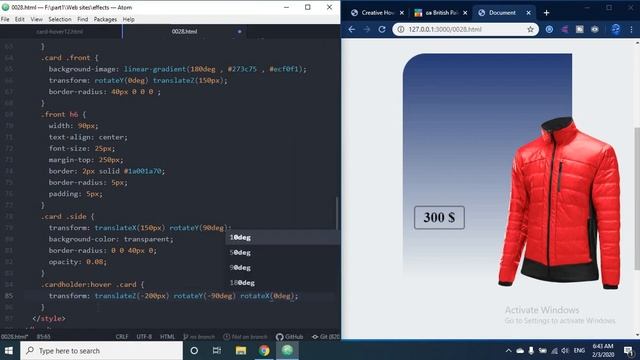Click the browser page vertical scrollbar
Viewport: 640px width, 360px height.
[x=637, y=198]
